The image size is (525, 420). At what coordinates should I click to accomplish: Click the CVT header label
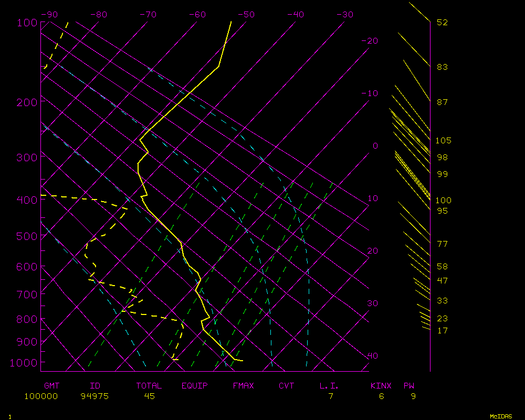(287, 386)
